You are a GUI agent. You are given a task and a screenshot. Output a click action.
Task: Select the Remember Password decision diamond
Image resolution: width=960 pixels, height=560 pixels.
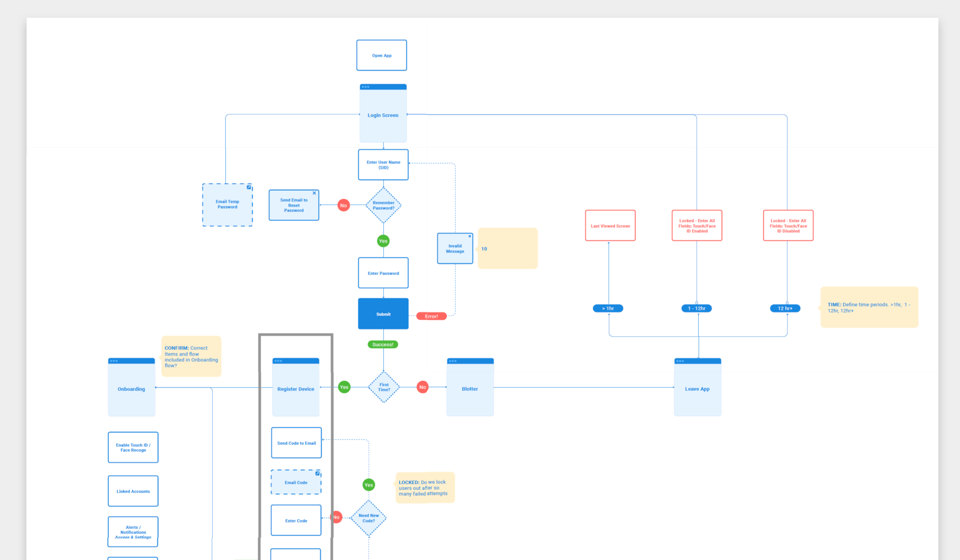[x=383, y=205]
